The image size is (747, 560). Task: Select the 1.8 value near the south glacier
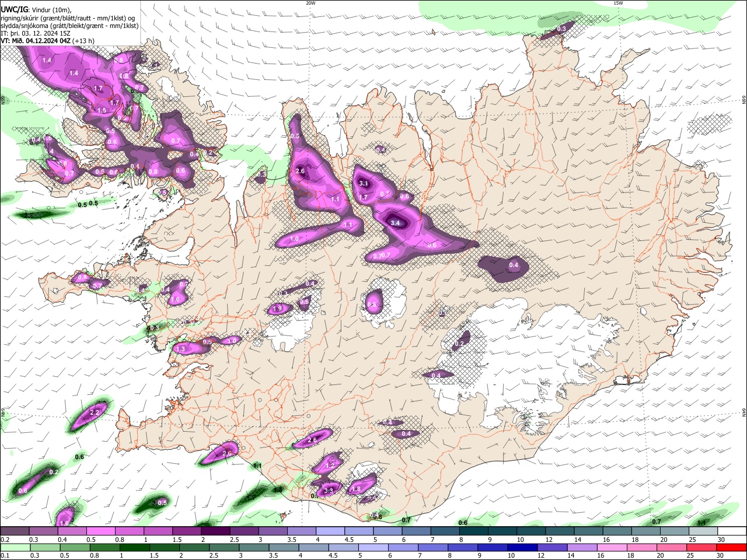[357, 489]
